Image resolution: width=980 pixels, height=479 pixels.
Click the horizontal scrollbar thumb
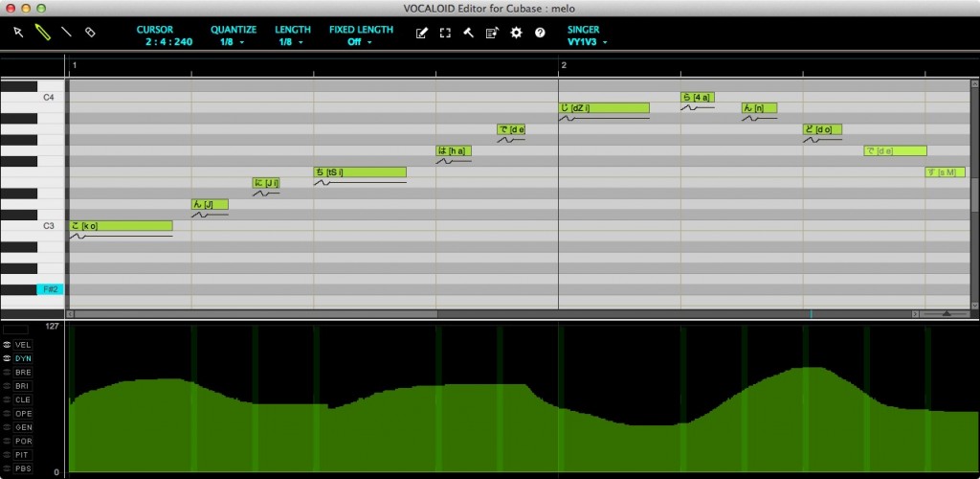point(256,314)
